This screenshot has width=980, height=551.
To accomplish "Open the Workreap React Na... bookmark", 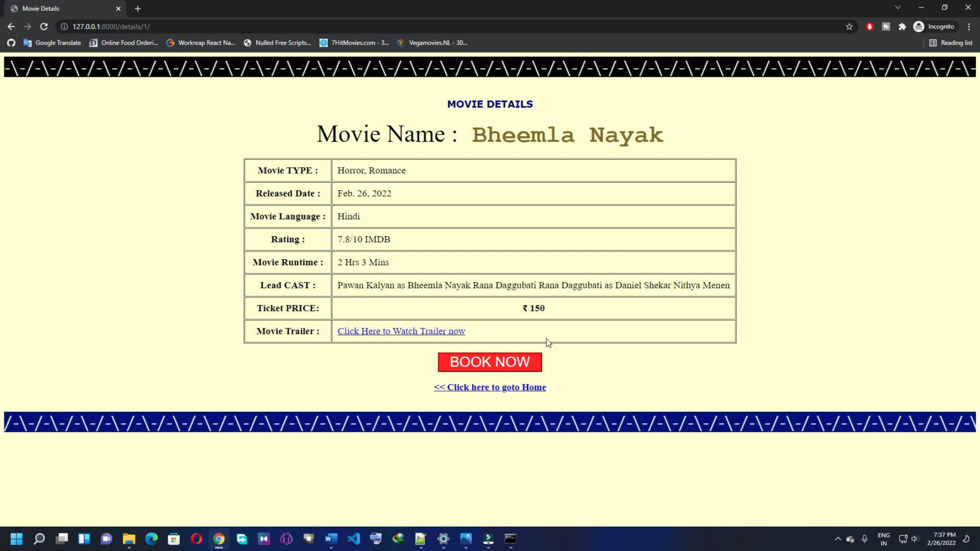I will tap(201, 43).
